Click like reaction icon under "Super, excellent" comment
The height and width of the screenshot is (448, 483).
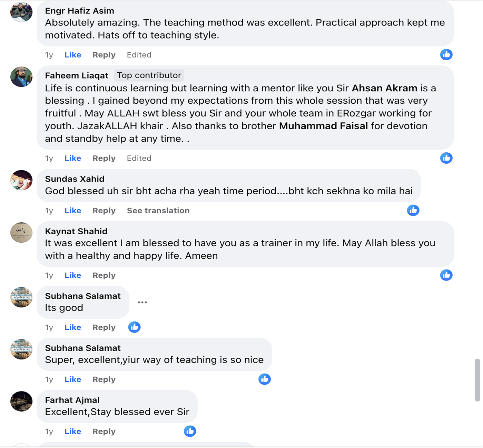[x=265, y=379]
